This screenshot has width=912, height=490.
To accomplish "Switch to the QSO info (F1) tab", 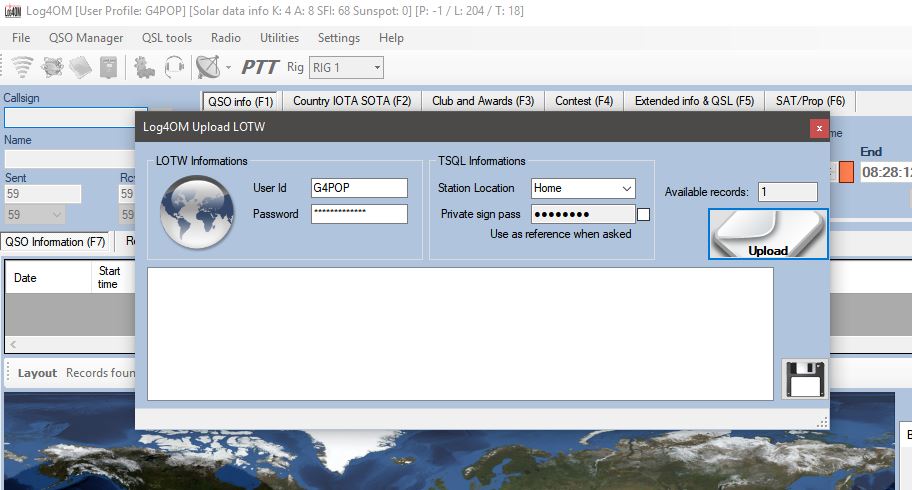I will click(240, 101).
